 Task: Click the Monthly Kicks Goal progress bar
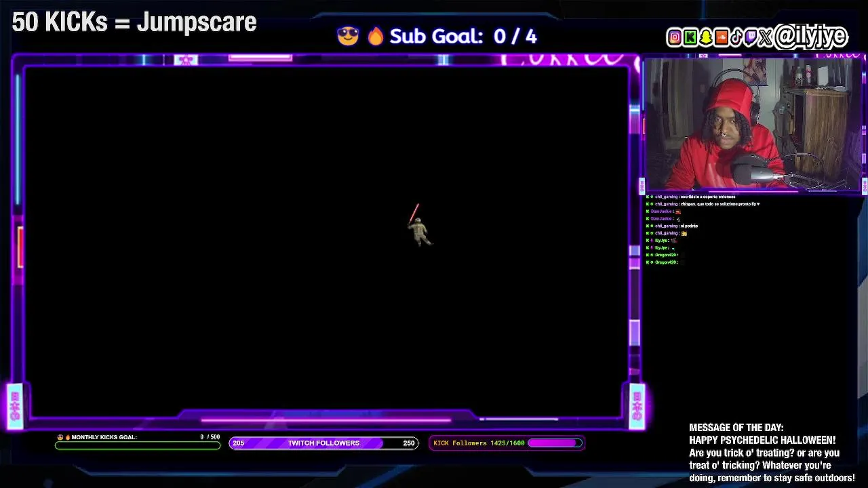[138, 445]
